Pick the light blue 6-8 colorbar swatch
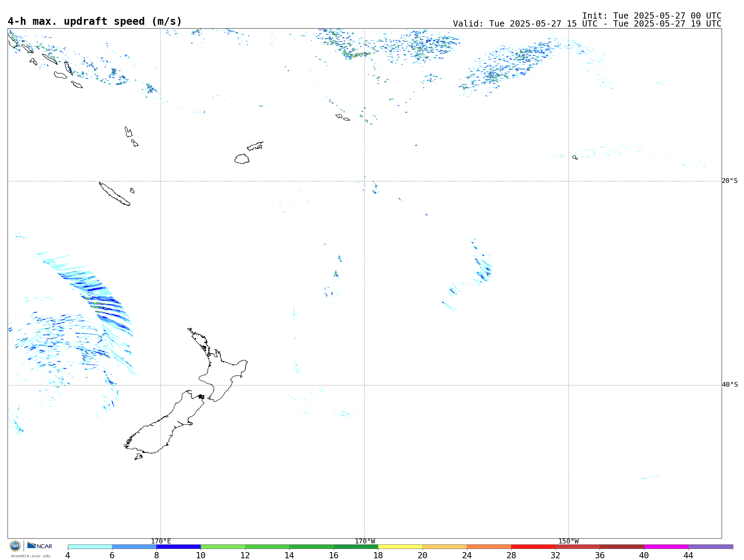The height and width of the screenshot is (560, 744). (x=134, y=547)
